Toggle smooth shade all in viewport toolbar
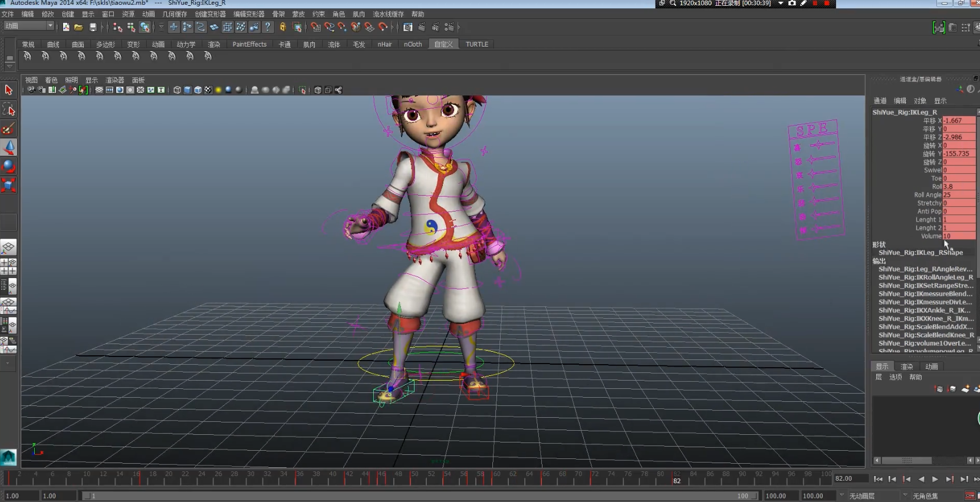Screen dimensions: 980x502 pos(188,90)
